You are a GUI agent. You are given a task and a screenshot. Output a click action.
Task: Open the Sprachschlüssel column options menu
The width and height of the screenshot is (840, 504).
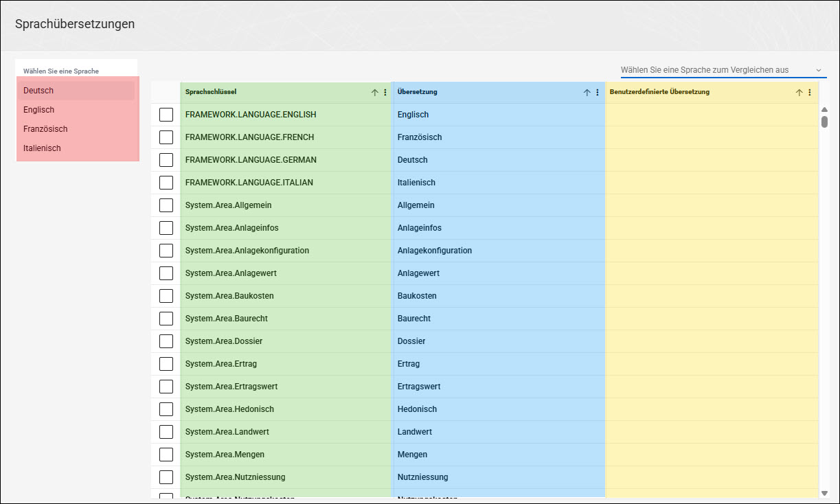[x=385, y=93]
